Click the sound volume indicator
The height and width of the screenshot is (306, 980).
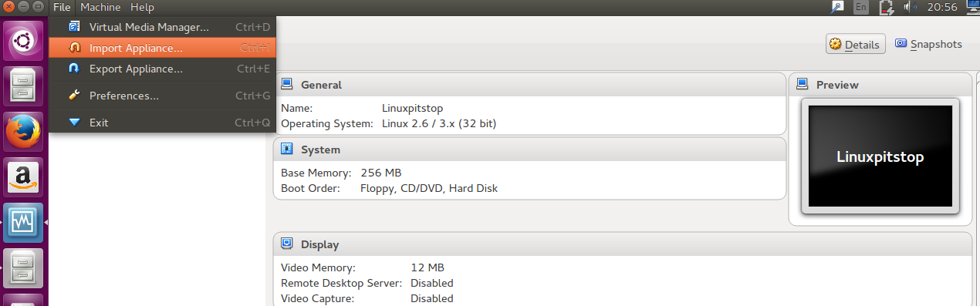tap(911, 7)
